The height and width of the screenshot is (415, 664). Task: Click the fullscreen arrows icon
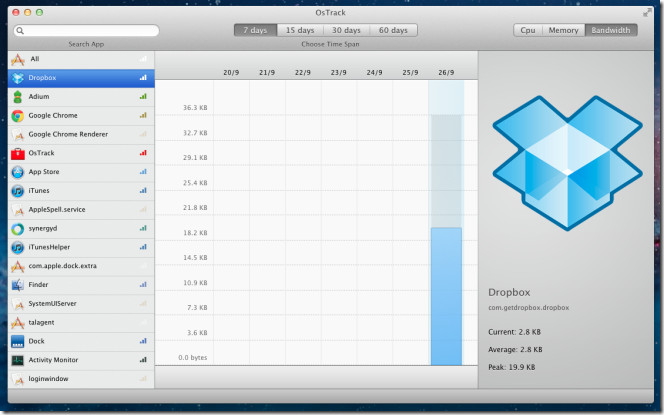[647, 13]
